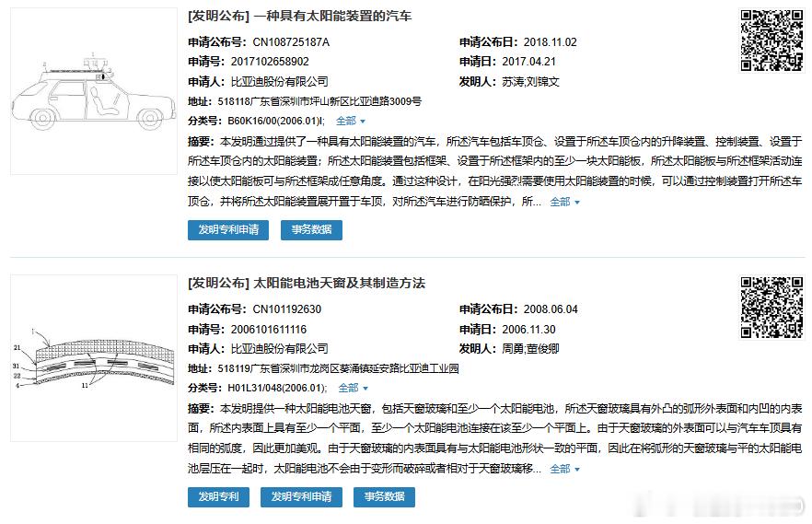Select classification code B60K16/00(2006.01)I
812x524 pixels.
pyautogui.click(x=275, y=122)
